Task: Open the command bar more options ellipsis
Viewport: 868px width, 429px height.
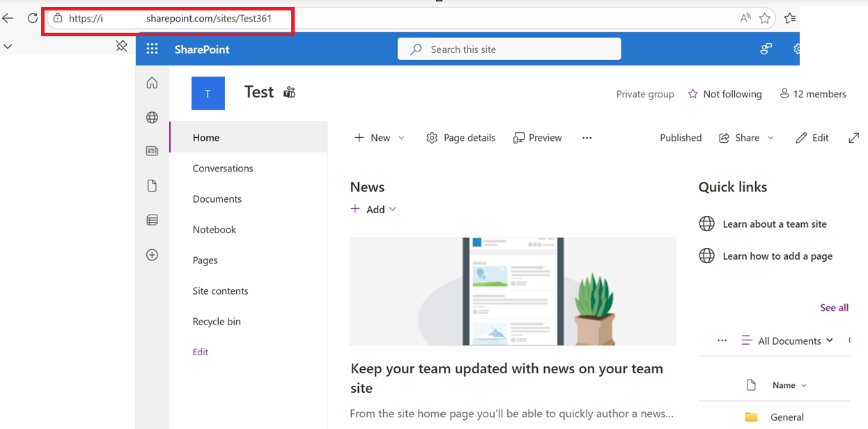Action: pos(587,138)
